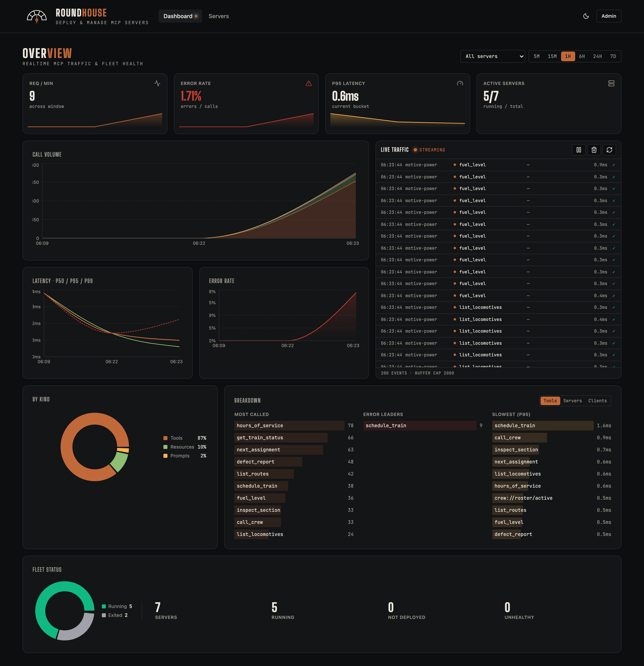Click the Admin button

tap(609, 16)
